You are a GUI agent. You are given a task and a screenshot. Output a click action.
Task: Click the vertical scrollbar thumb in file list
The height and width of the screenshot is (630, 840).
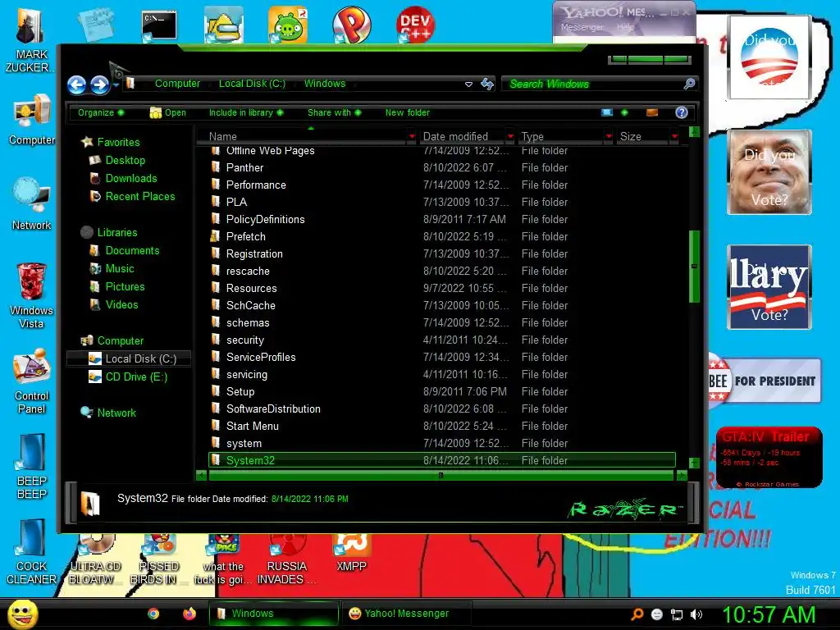tap(694, 267)
